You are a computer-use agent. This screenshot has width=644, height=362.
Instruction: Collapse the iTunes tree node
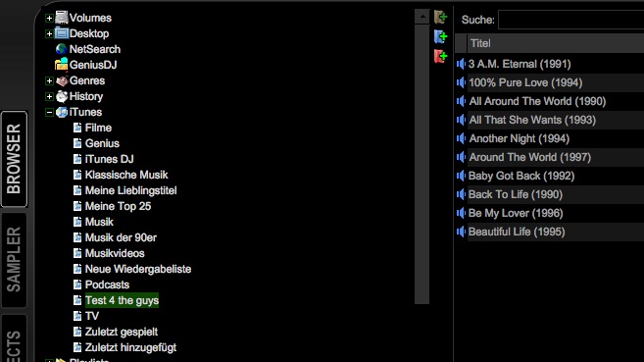49,112
